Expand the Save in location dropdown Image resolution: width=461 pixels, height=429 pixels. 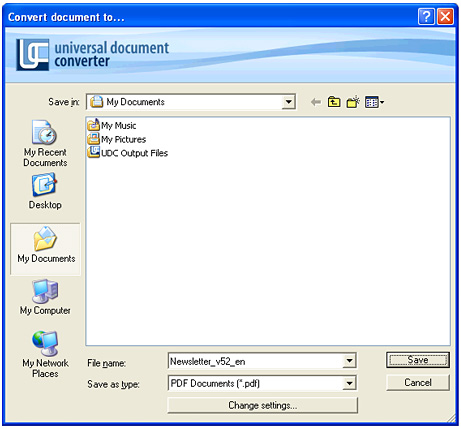(288, 102)
